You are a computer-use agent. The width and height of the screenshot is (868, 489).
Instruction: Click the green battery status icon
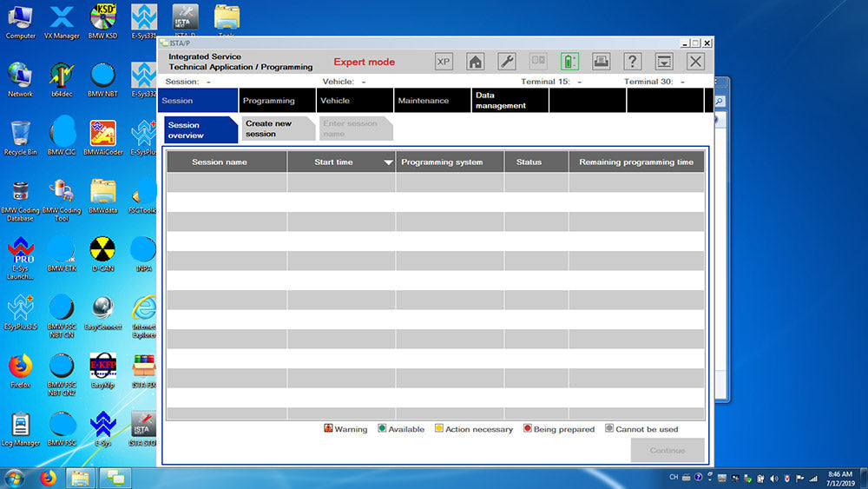point(569,62)
